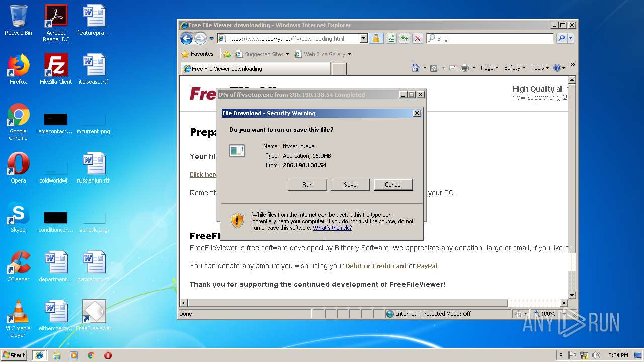644x362 pixels.
Task: Click the bitberry.net address bar
Action: tap(289, 39)
